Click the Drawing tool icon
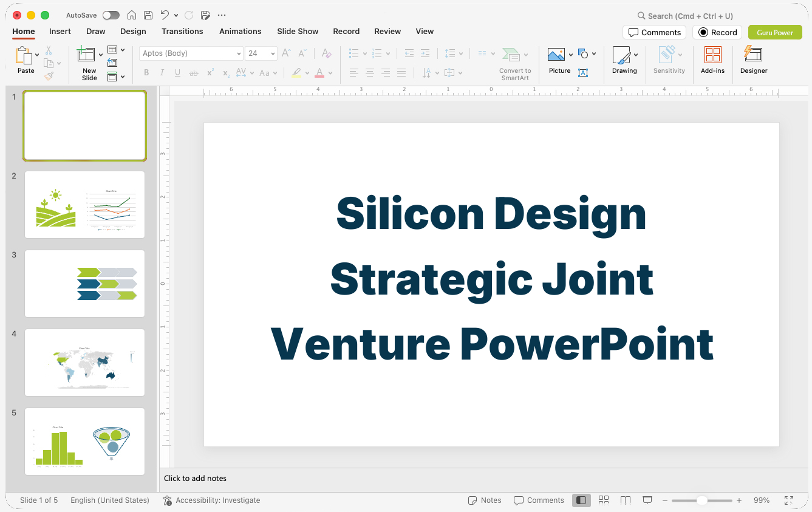This screenshot has height=512, width=812. click(621, 55)
